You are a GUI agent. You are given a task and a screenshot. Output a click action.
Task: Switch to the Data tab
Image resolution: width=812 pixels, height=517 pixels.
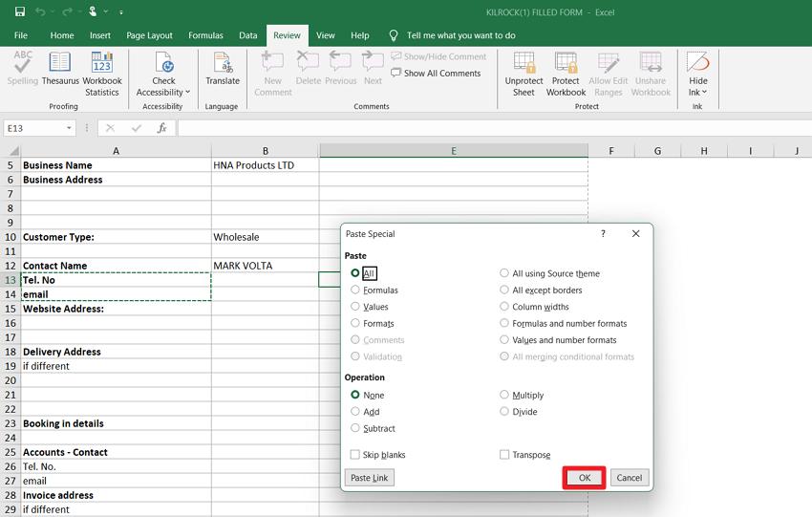click(x=248, y=35)
